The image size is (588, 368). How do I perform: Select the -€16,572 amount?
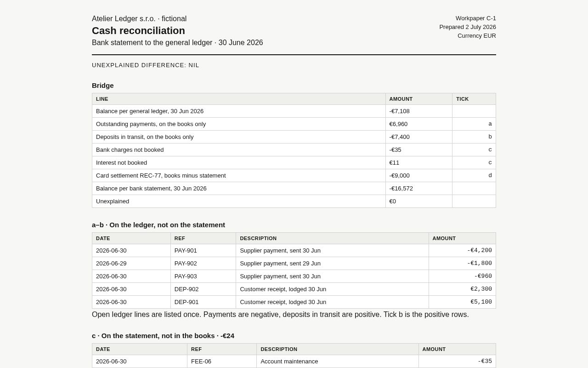(401, 189)
